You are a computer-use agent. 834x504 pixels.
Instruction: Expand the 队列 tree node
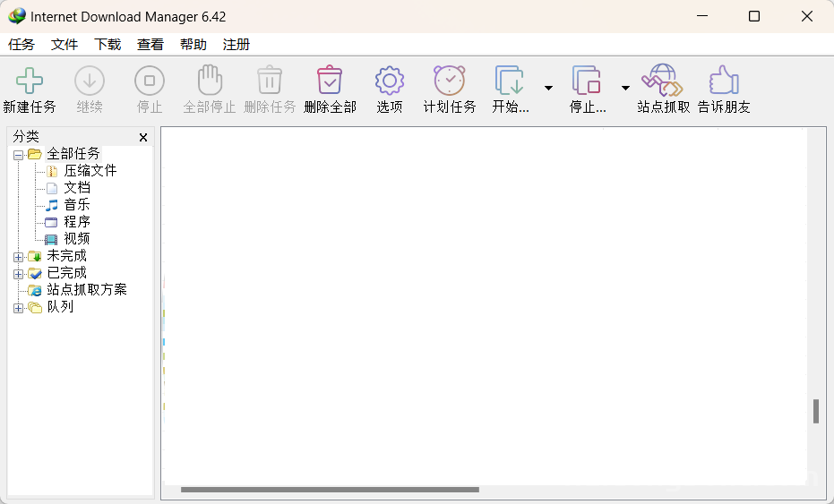[x=18, y=308]
